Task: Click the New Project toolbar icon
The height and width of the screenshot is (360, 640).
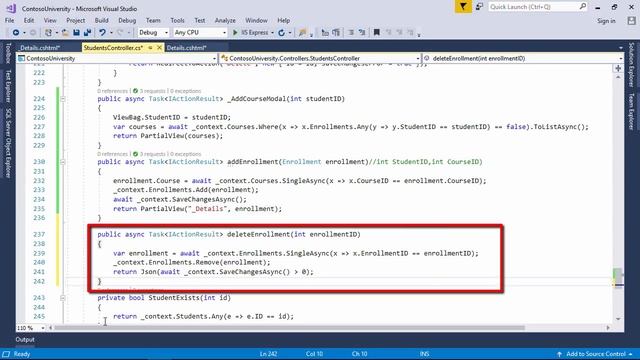Action: (48, 32)
